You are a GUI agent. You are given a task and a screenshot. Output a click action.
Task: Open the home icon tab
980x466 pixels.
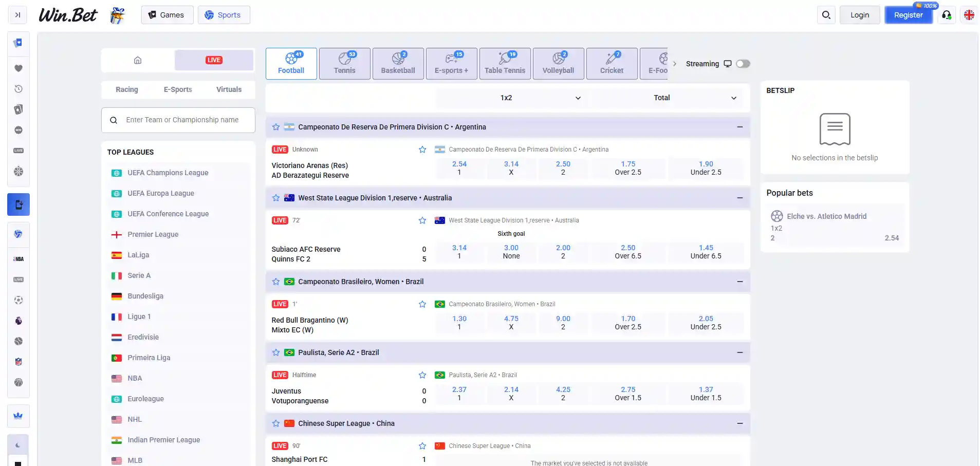tap(138, 60)
